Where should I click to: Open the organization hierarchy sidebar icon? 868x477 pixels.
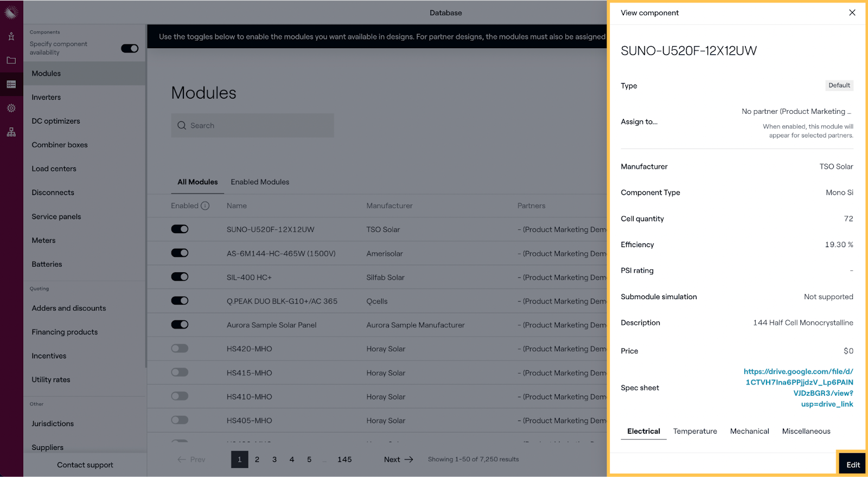(11, 132)
